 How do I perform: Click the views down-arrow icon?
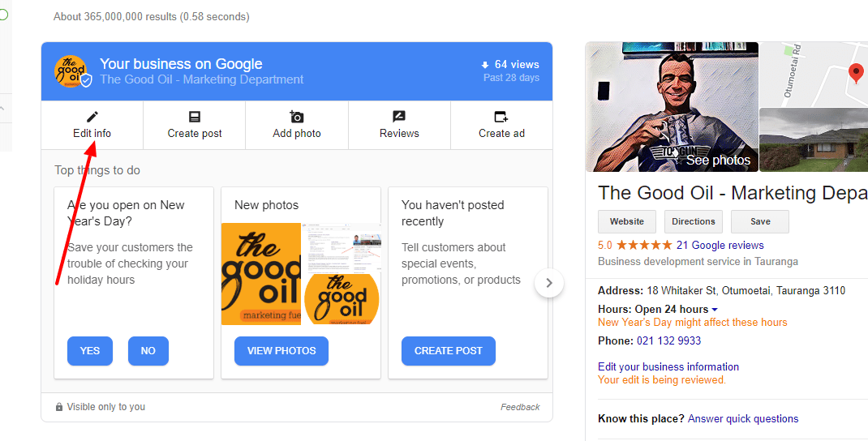point(485,66)
